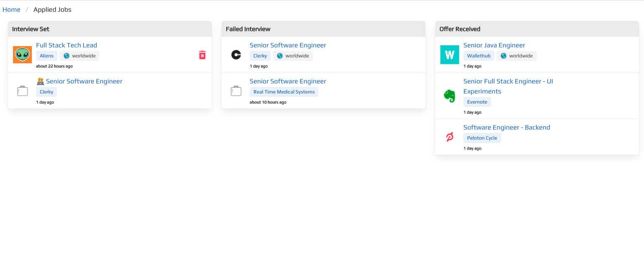Click briefcase placeholder icon beside Real Time Medical Systems job
This screenshot has height=257, width=644.
pyautogui.click(x=236, y=91)
